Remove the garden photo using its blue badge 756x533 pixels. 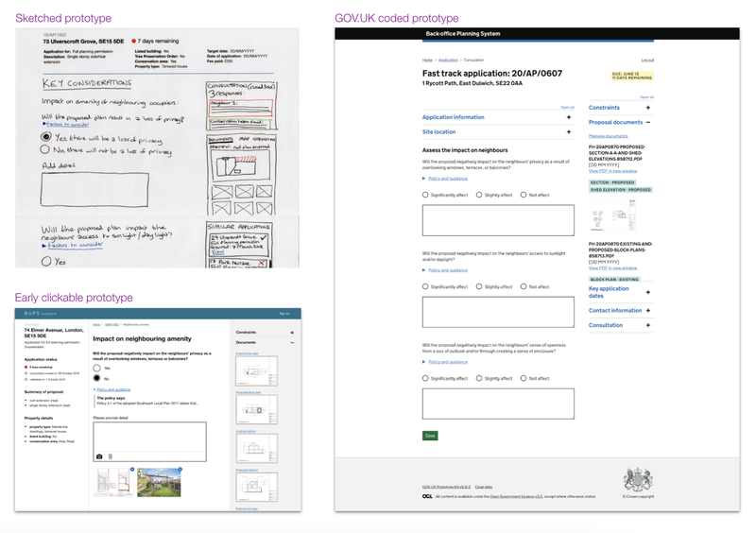180,469
